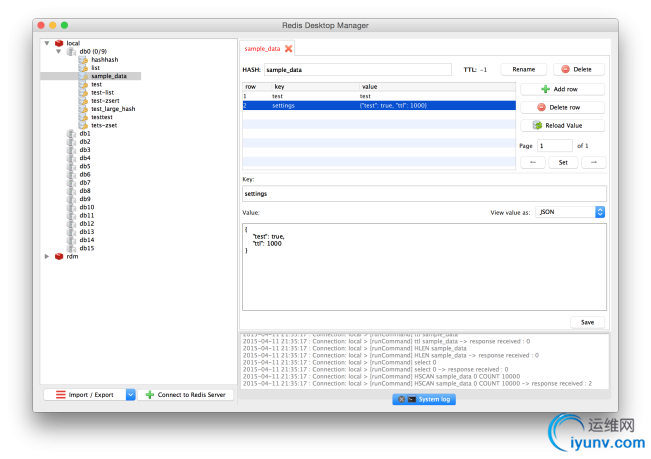Open the Import / Export dropdown arrow
The height and width of the screenshot is (459, 651).
[x=130, y=395]
